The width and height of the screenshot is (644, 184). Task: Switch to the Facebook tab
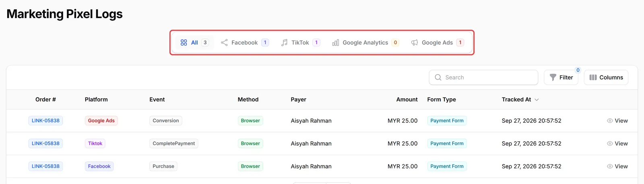[x=245, y=43]
